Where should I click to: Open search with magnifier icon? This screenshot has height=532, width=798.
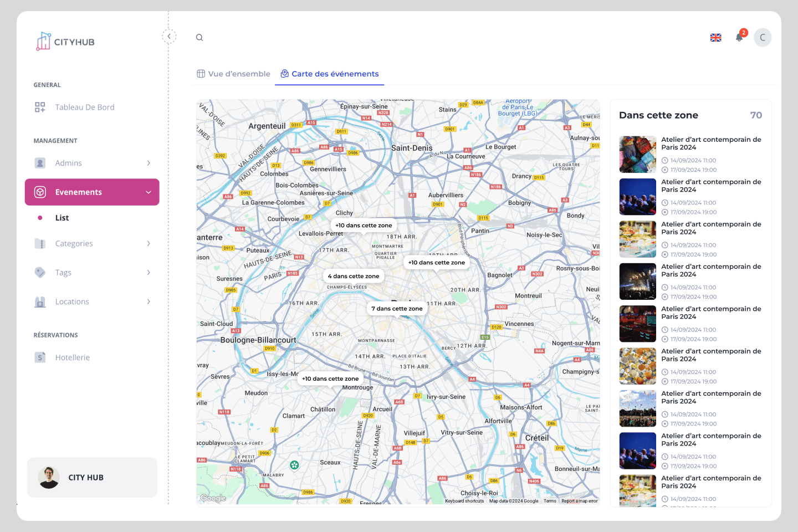(199, 38)
